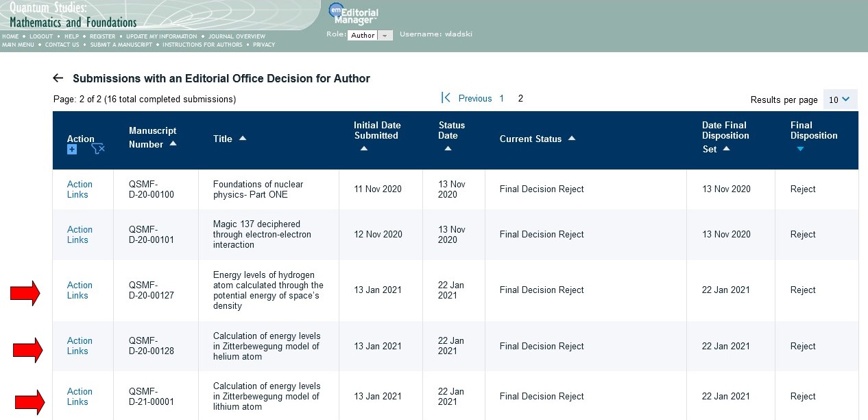Open Action Links for manuscript QSMF-D-20-00127
Viewport: 868px width, 420px height.
[79, 290]
